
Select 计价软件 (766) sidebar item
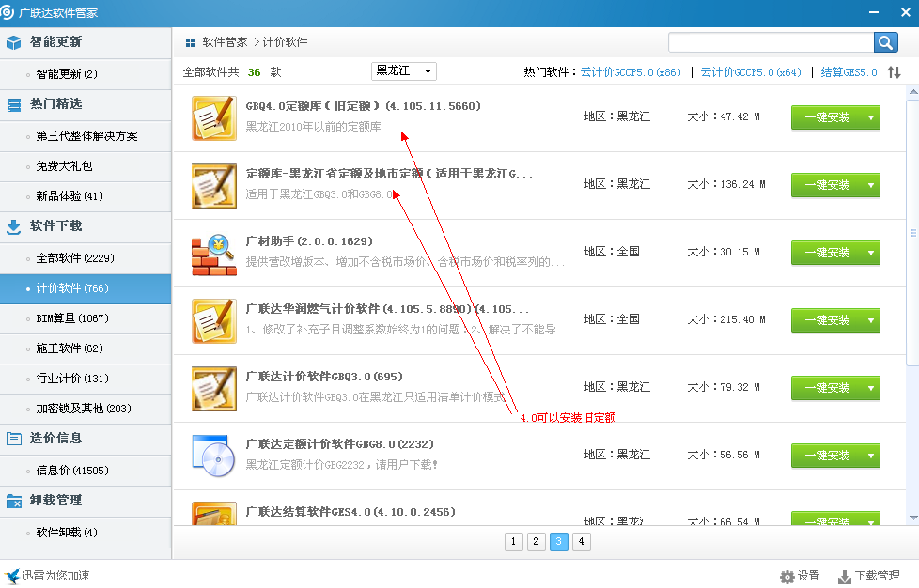[x=86, y=288]
